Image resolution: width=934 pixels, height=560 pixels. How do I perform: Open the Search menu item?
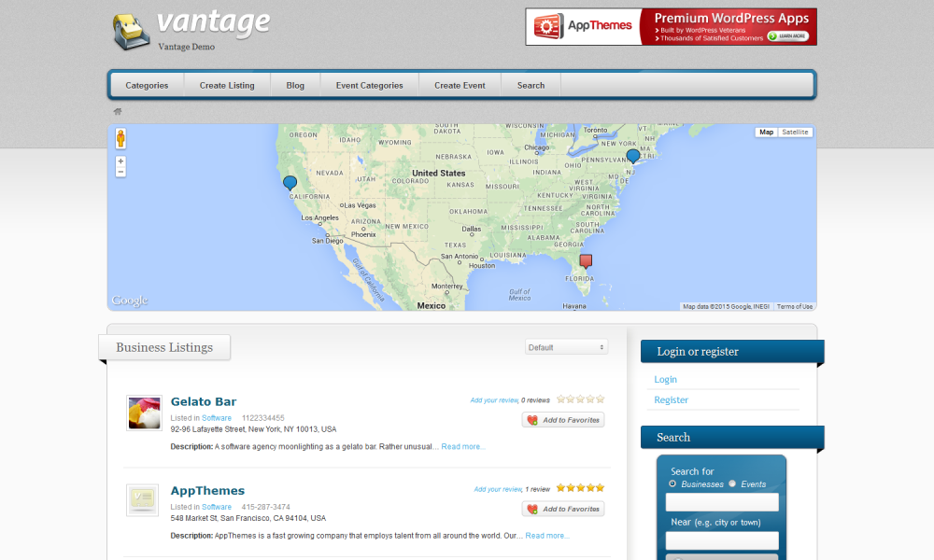click(531, 85)
